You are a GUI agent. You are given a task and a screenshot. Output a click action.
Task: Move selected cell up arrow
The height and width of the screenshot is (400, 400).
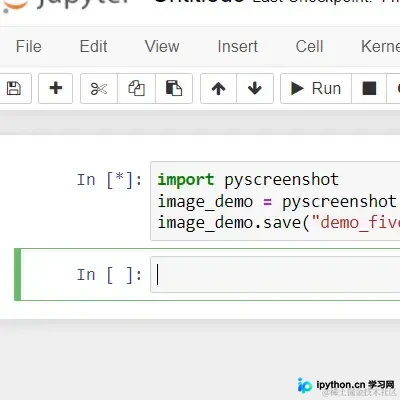coord(218,89)
